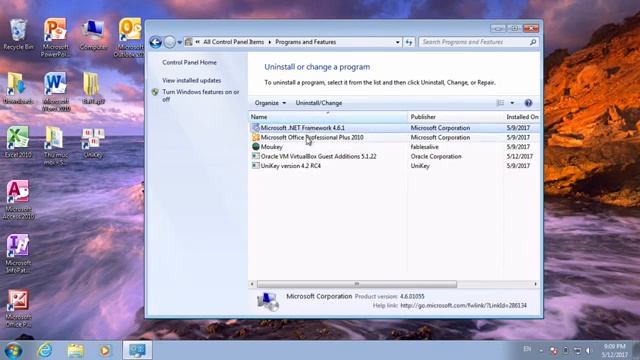Image resolution: width=640 pixels, height=360 pixels.
Task: Click the Back arrow button
Action: [x=156, y=42]
